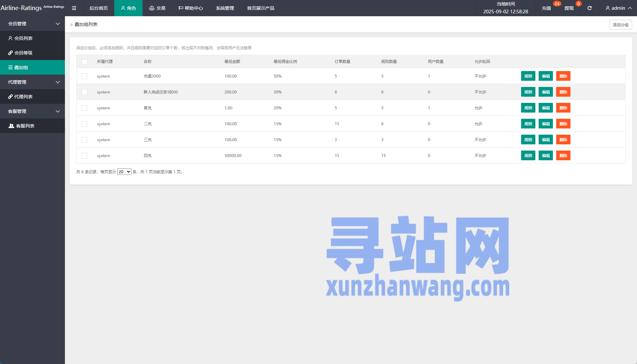Viewport: 637px width, 364px height.
Task: Click 编辑 button for 新人完成任务5的00 row
Action: [x=546, y=92]
